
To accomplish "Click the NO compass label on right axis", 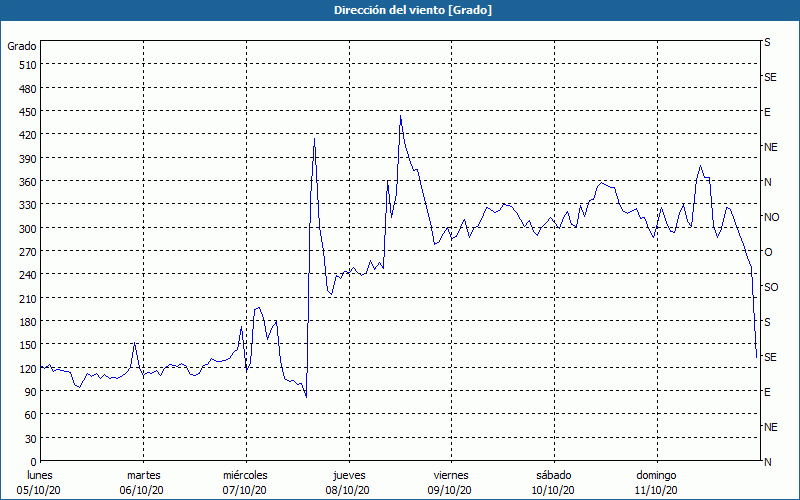I will 771,217.
